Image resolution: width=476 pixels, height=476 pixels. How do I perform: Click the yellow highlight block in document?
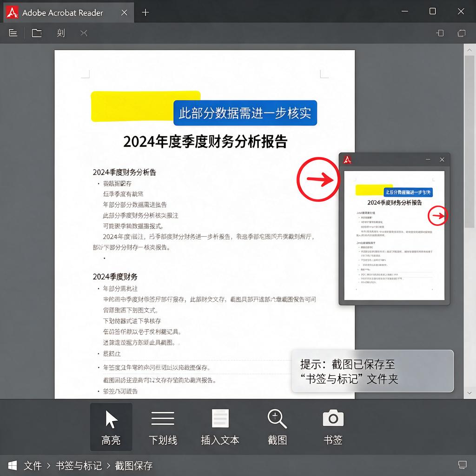132,106
